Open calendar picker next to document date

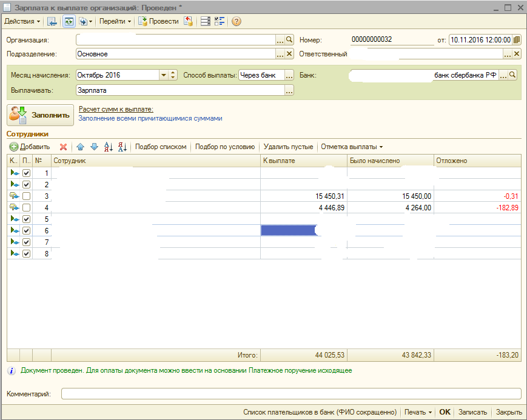click(516, 39)
